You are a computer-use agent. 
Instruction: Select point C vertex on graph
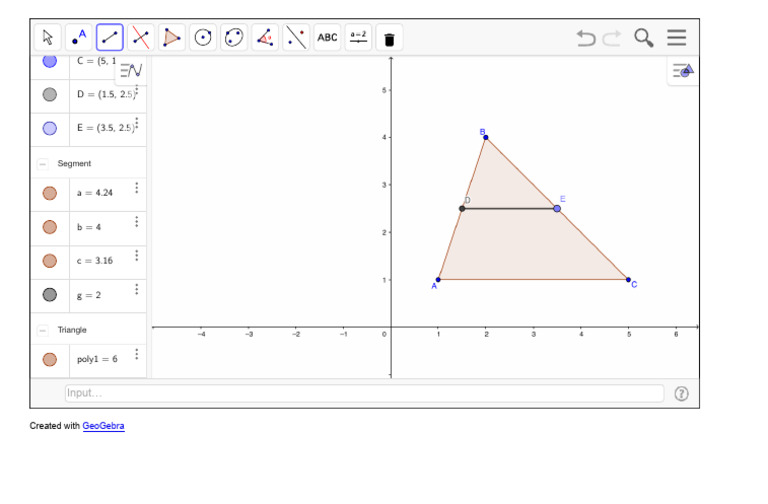point(628,280)
